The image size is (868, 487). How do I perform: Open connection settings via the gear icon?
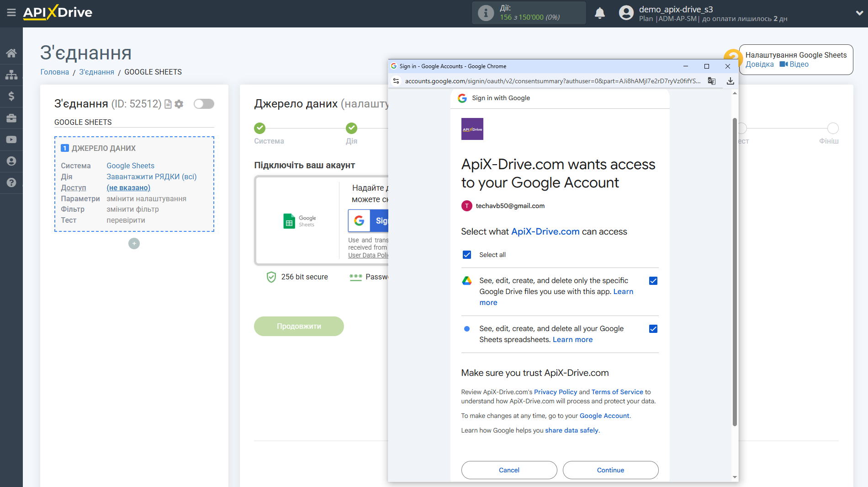(179, 104)
